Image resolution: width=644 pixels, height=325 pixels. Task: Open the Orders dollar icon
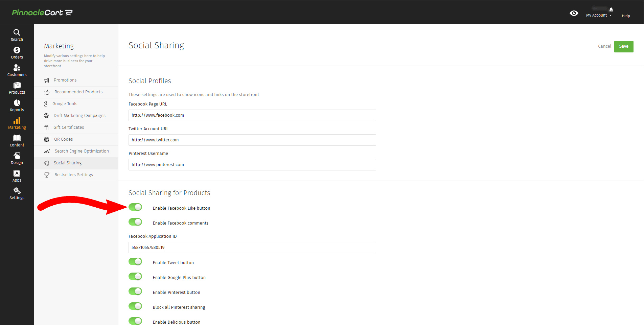point(17,50)
